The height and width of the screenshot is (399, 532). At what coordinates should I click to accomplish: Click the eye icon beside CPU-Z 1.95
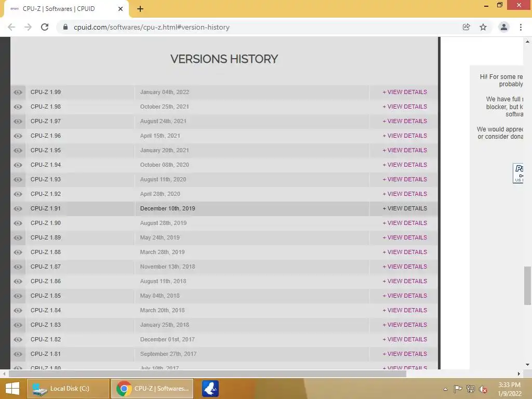pos(18,151)
